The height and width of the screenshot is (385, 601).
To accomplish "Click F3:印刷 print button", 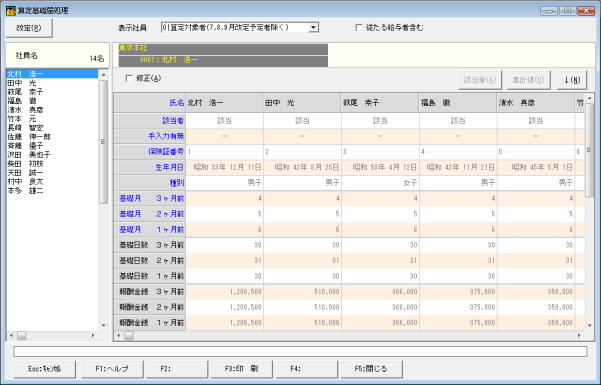I will point(241,369).
